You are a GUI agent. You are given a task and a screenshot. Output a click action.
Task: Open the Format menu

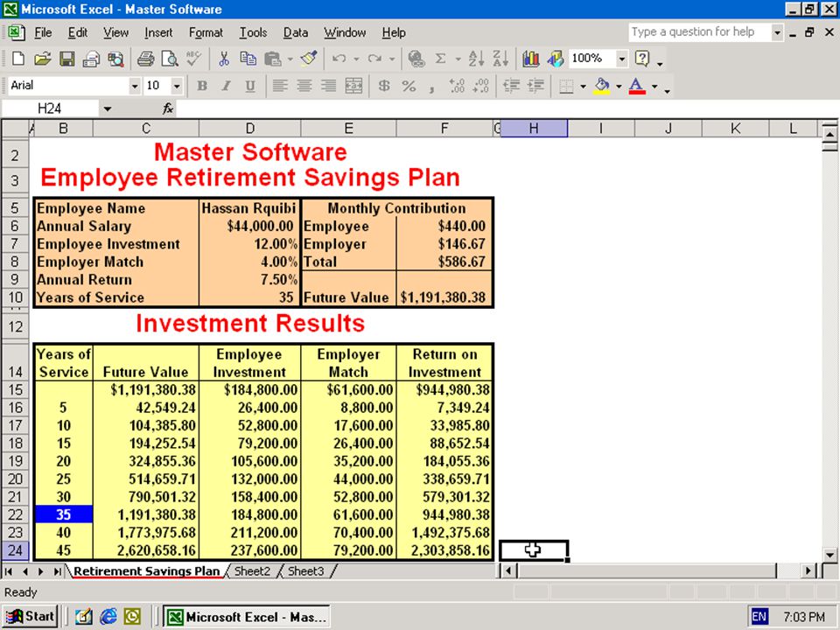(x=206, y=32)
